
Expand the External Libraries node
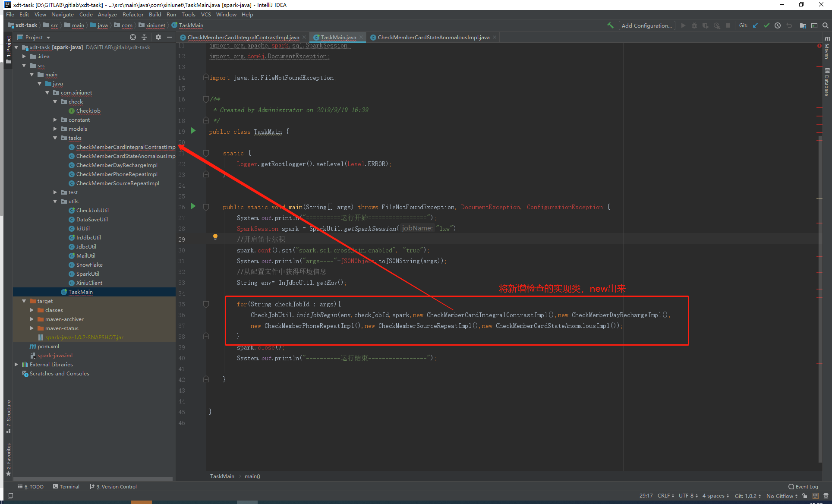pyautogui.click(x=16, y=365)
